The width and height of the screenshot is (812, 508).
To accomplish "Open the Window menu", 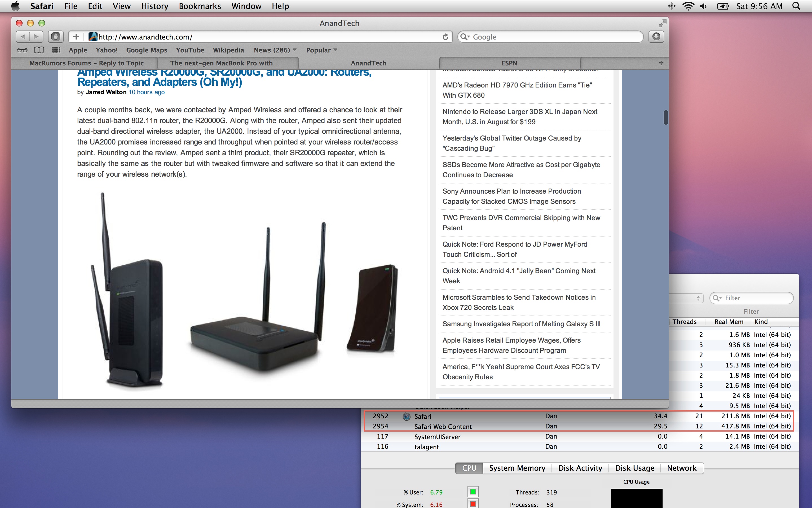I will pos(246,6).
